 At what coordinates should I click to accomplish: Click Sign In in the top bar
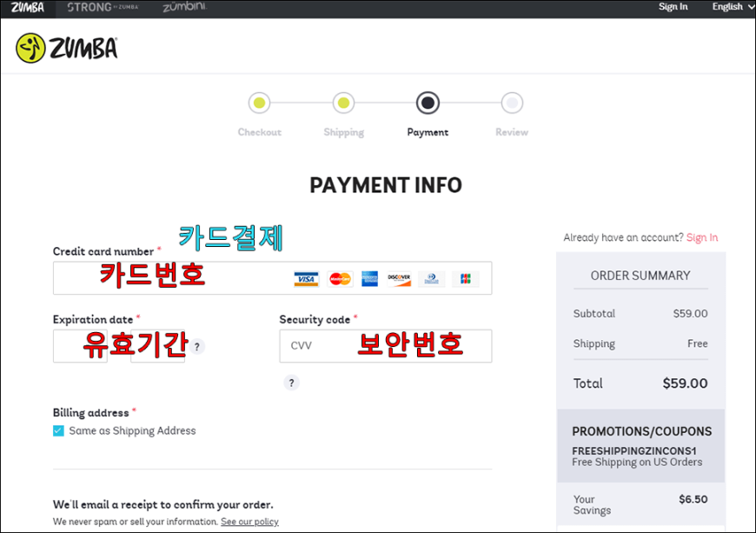click(x=673, y=7)
